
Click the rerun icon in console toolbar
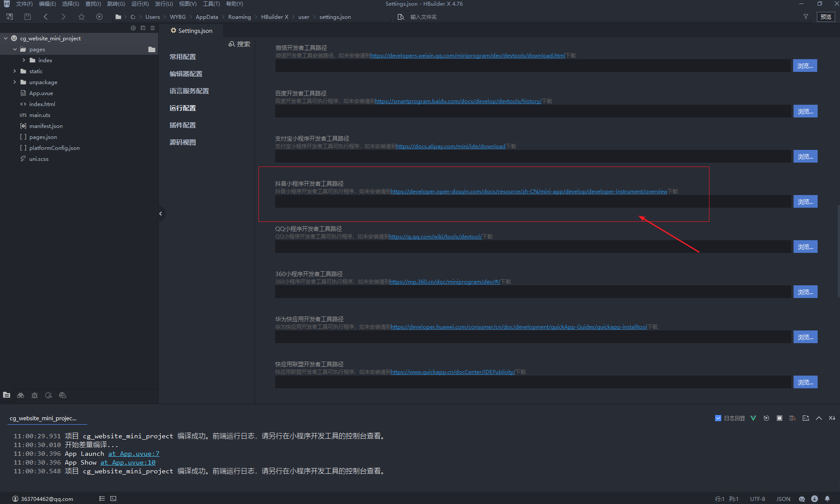[766, 418]
